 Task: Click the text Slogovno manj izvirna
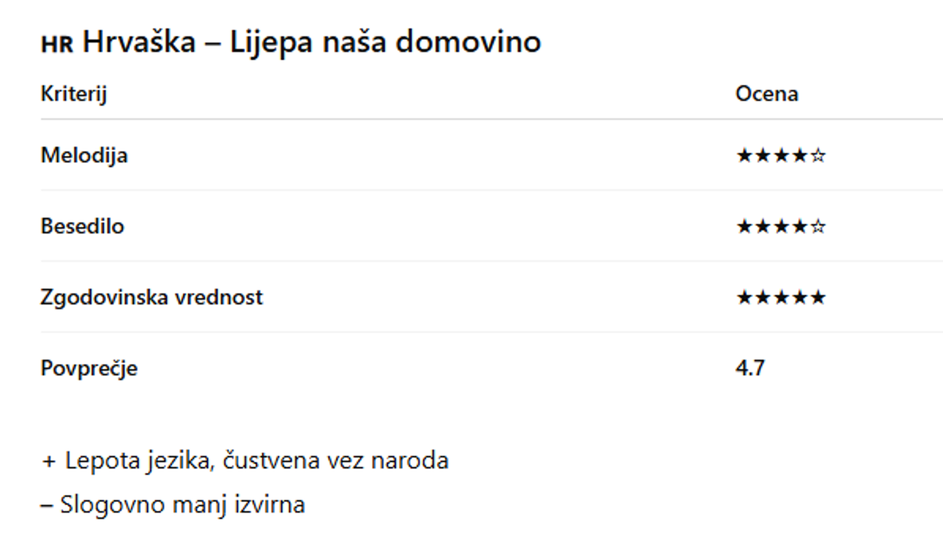pyautogui.click(x=182, y=505)
